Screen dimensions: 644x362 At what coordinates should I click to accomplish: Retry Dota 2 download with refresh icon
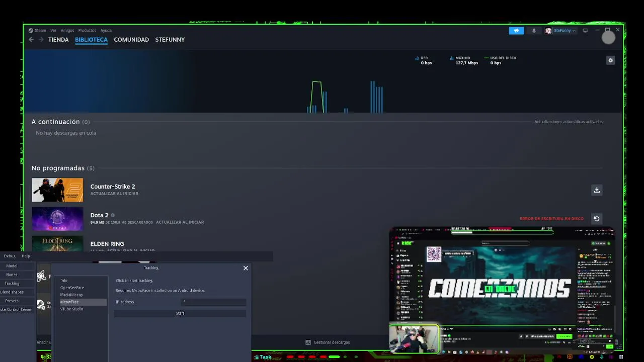pyautogui.click(x=597, y=219)
